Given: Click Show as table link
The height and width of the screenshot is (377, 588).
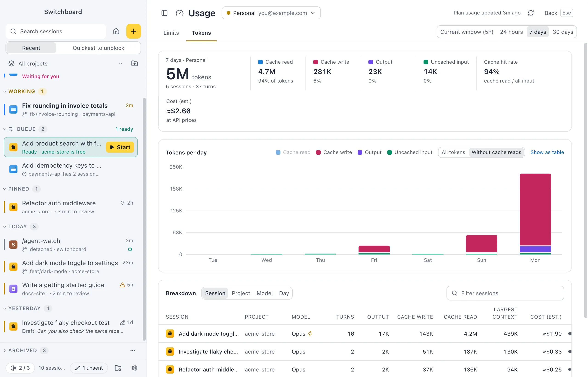Looking at the screenshot, I should 547,152.
